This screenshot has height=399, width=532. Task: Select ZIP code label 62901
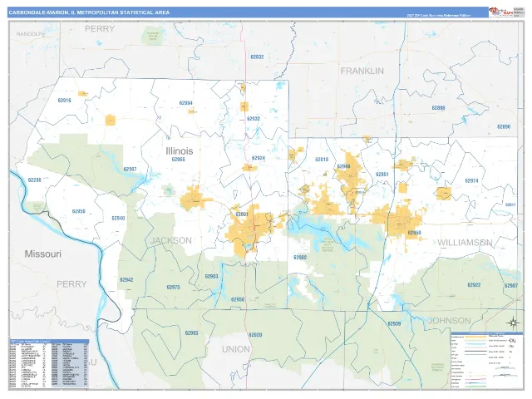[x=242, y=214]
